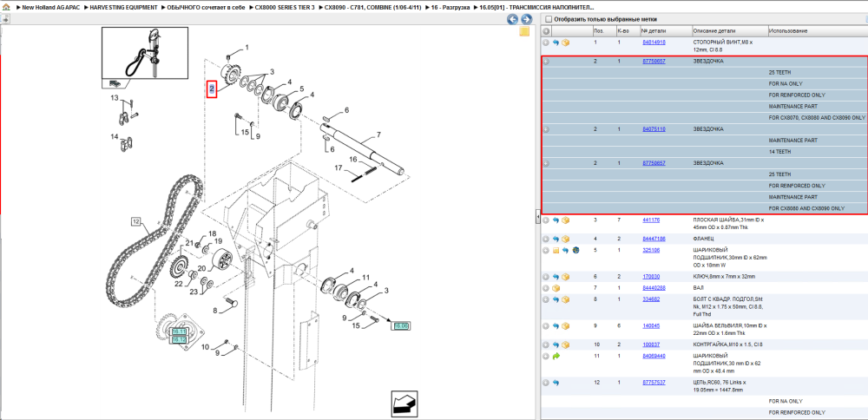Image resolution: width=868 pixels, height=420 pixels.
Task: Open yellow note icon for part 325106
Action: point(556,251)
